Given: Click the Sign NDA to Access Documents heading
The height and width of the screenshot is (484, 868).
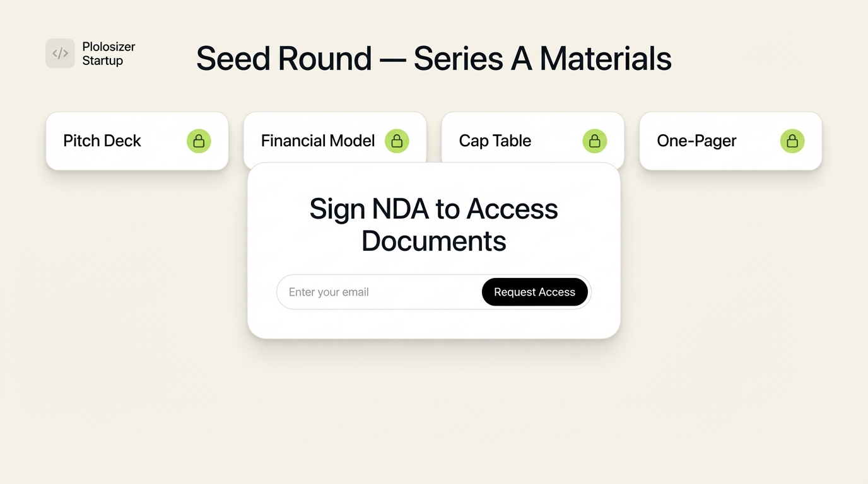Looking at the screenshot, I should pyautogui.click(x=433, y=224).
